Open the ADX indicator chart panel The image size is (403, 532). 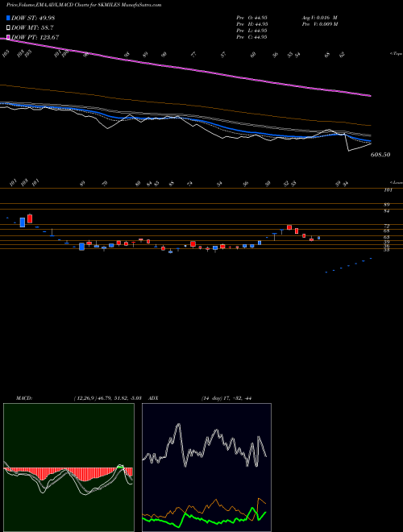[206, 468]
